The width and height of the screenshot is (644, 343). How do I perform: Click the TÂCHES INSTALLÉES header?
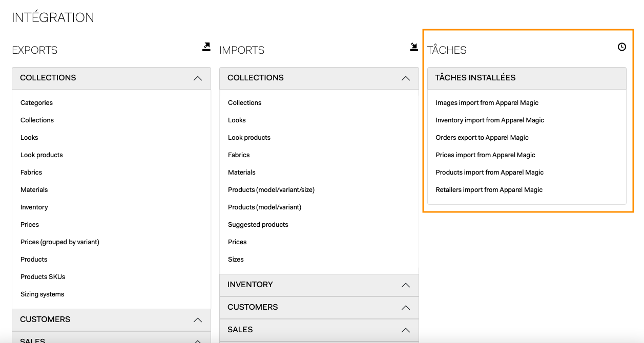pos(527,78)
